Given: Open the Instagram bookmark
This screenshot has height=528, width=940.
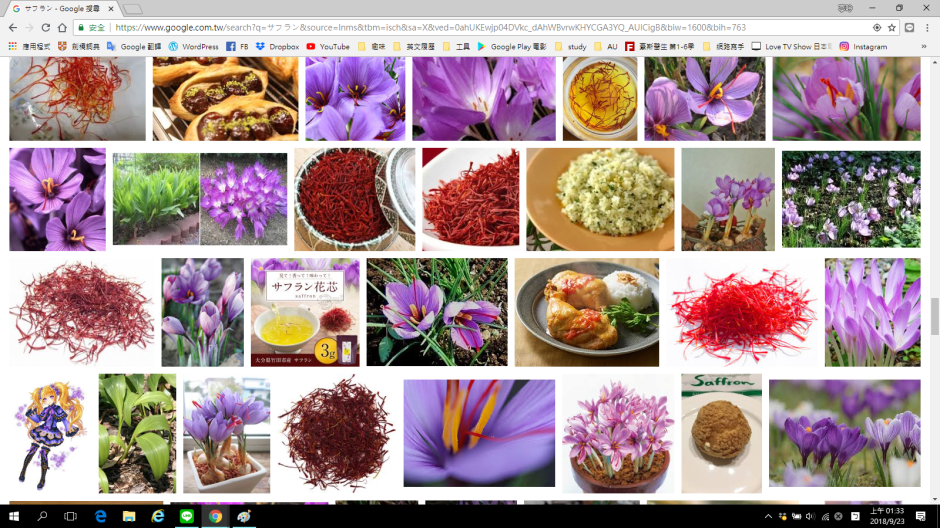Looking at the screenshot, I should click(863, 46).
